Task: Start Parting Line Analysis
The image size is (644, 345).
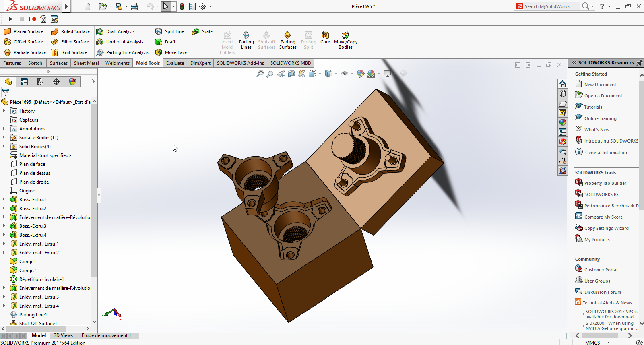Action: 122,52
